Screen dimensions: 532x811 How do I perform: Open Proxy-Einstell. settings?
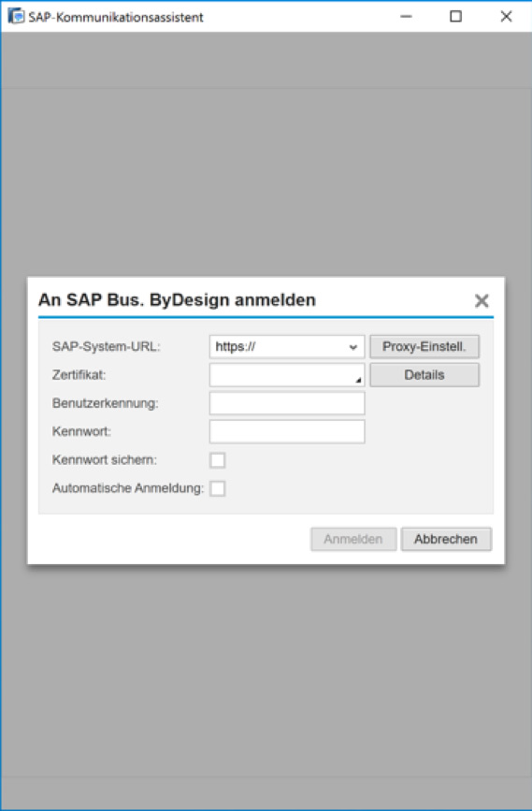coord(424,346)
